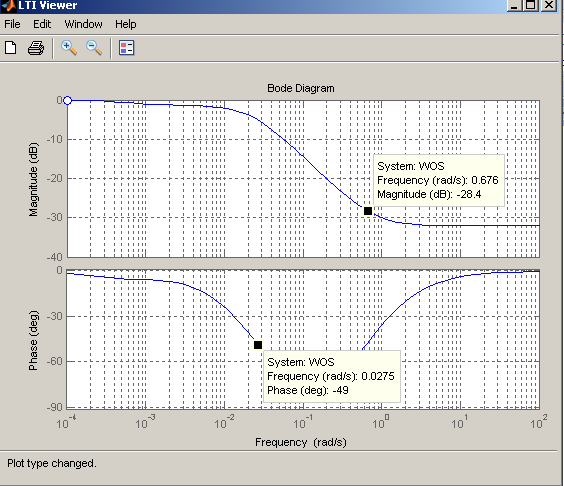The height and width of the screenshot is (486, 564).
Task: Select the magnitude plot data marker square
Action: pos(368,211)
